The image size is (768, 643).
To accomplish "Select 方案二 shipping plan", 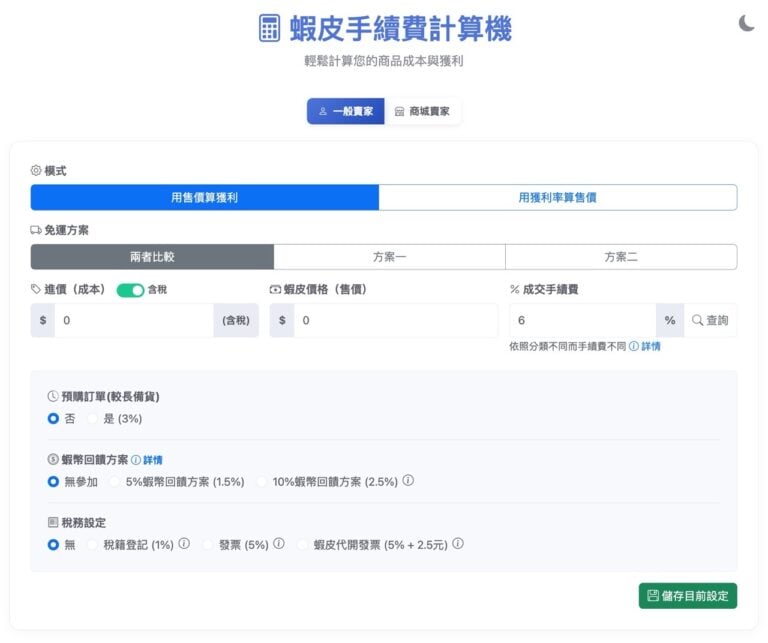I will (621, 257).
